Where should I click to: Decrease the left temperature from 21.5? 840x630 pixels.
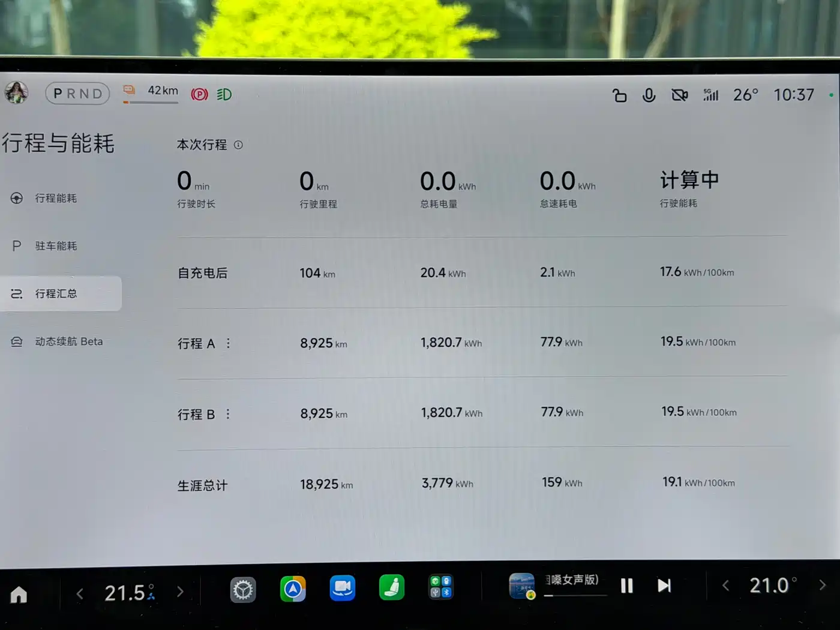point(80,594)
